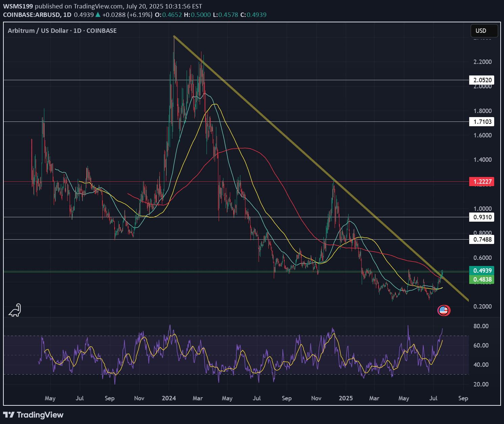Click the 1.8000 price scale value
Viewport: 504px width, 424px height.
[483, 111]
